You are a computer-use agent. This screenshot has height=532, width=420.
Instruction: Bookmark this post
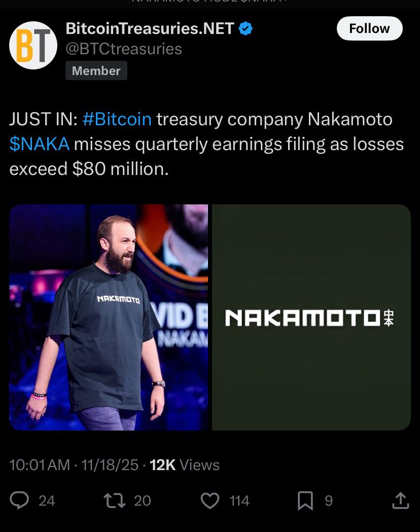coord(305,501)
